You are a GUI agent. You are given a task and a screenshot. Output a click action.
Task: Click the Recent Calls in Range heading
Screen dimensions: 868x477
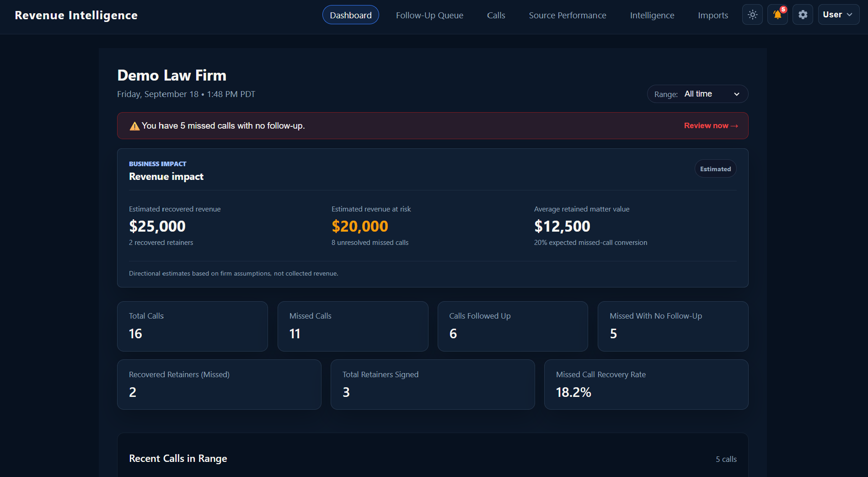point(178,459)
